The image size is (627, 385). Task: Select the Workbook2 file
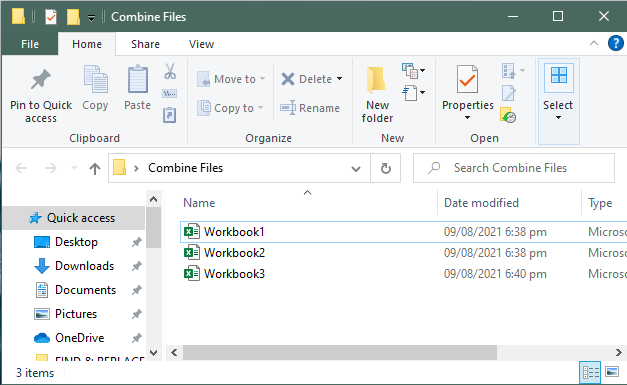point(234,253)
